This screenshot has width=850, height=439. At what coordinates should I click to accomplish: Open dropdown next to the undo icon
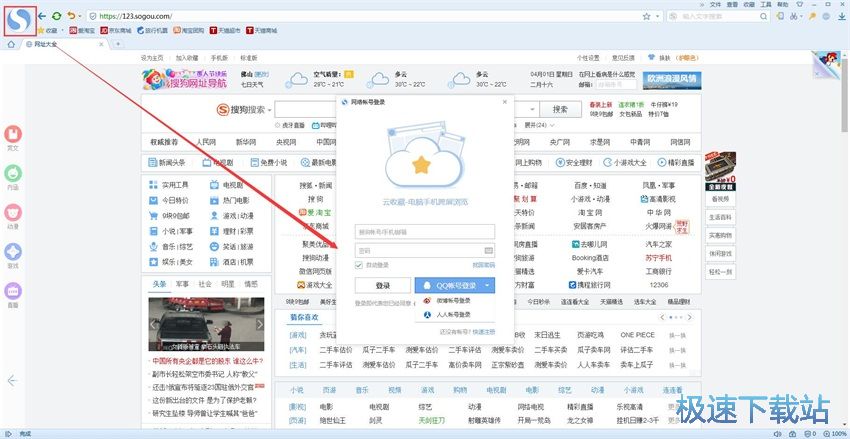80,17
